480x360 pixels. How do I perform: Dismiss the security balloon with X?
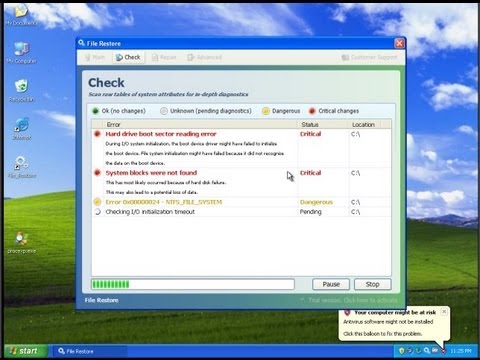pos(444,312)
